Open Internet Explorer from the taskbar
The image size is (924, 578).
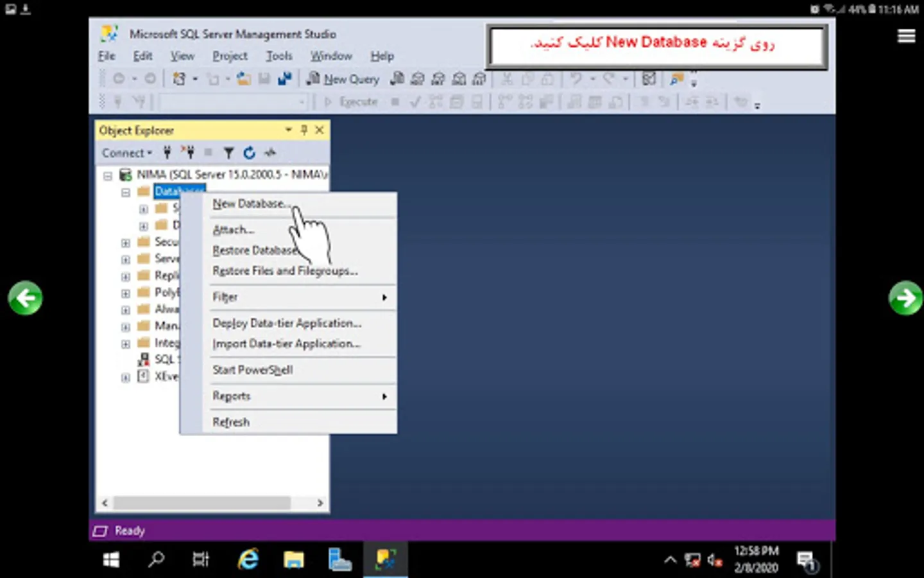pyautogui.click(x=248, y=559)
